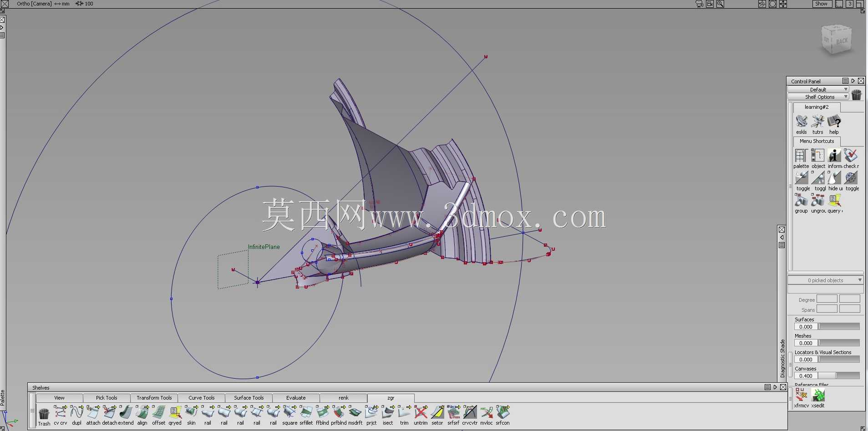Screen dimensions: 868x431
Task: Open the information window shortcut icon
Action: pyautogui.click(x=834, y=156)
